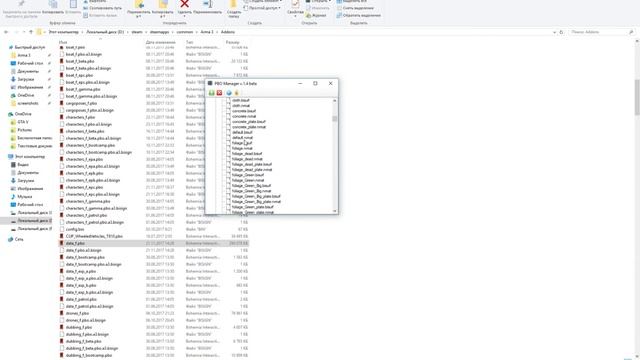This screenshot has width=640, height=360.
Task: Click the Переместить в ribbon icon
Action: point(139,4)
